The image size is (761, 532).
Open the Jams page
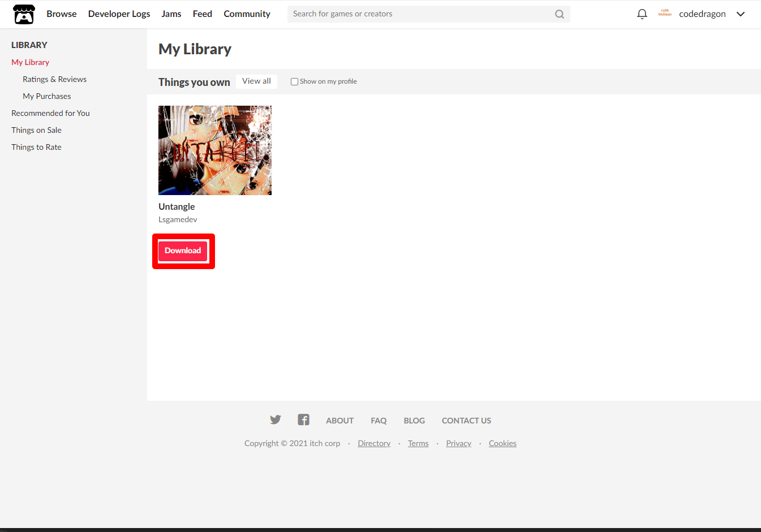(x=171, y=14)
